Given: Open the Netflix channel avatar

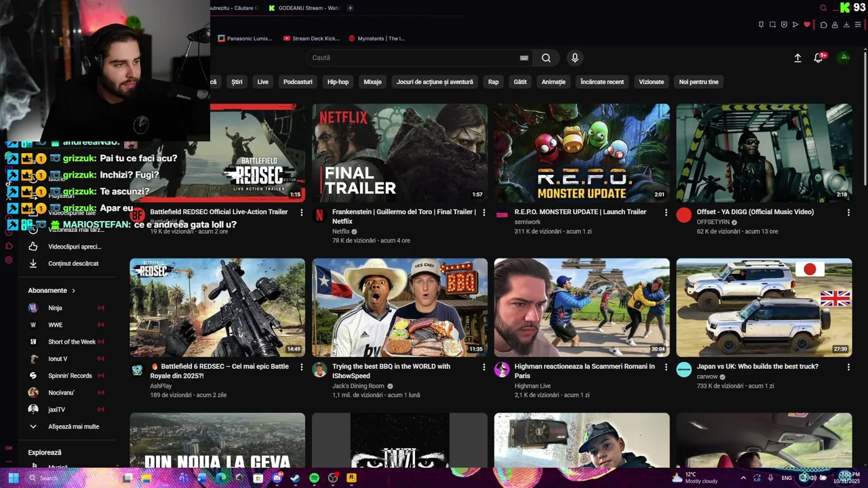Looking at the screenshot, I should pos(319,215).
